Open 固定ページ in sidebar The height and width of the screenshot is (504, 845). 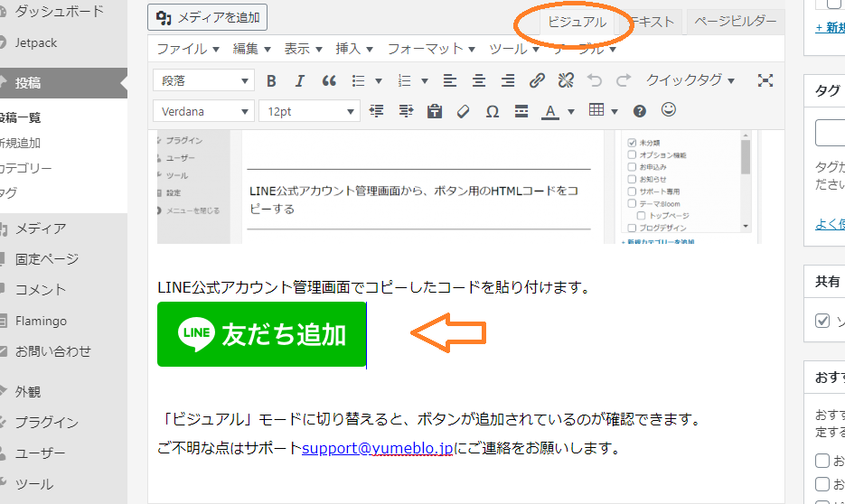47,259
